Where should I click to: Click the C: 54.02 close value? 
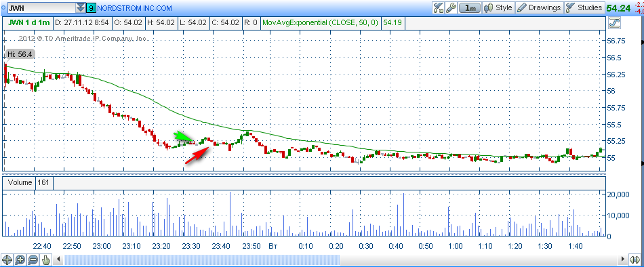pos(225,24)
